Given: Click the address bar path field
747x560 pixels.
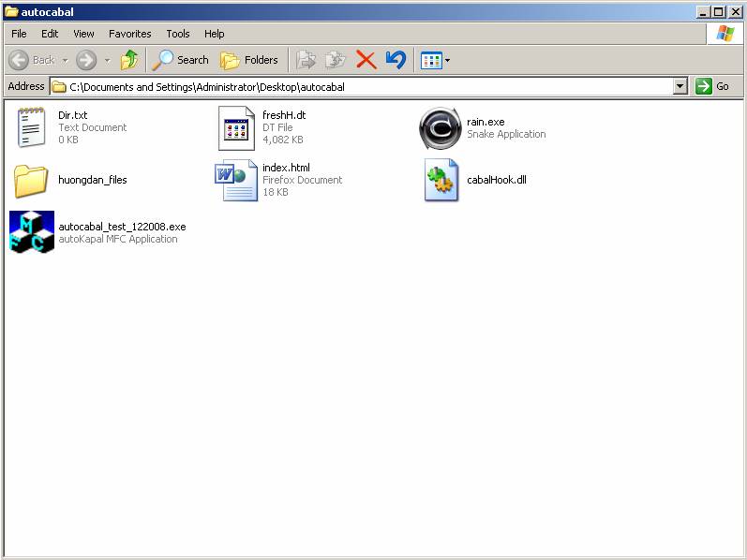Looking at the screenshot, I should click(362, 87).
